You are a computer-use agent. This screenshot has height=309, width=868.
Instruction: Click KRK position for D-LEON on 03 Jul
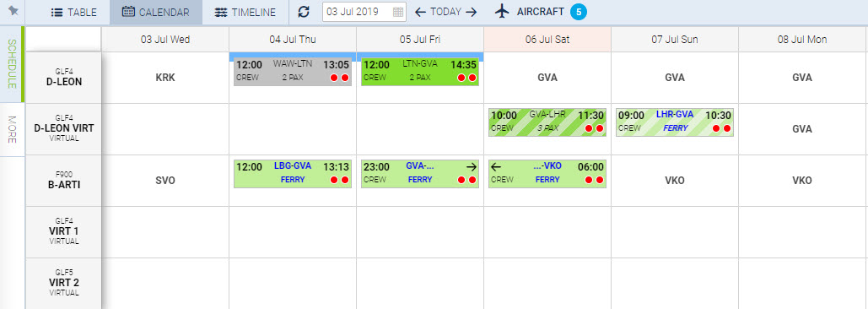pyautogui.click(x=165, y=78)
